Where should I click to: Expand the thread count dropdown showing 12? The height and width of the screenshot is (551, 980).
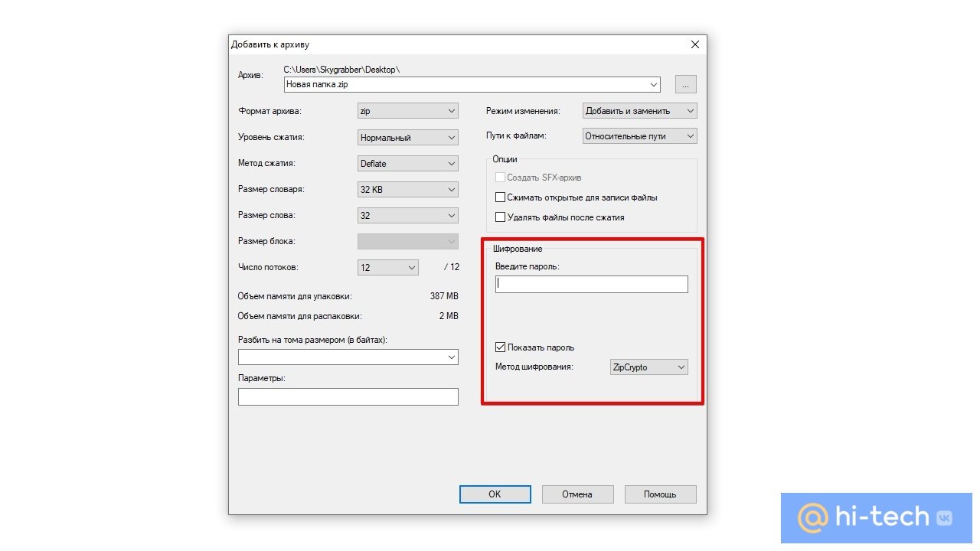tap(388, 267)
